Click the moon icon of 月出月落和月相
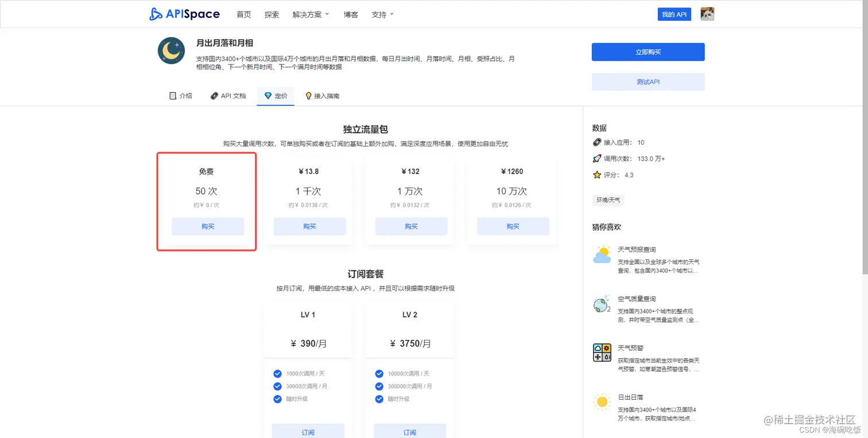Screen dimensions: 868x438 [x=170, y=51]
